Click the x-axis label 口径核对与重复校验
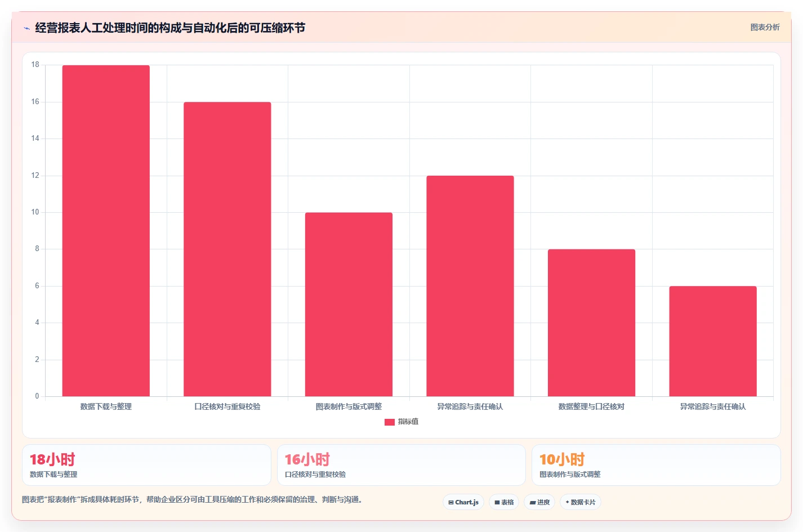The height and width of the screenshot is (532, 803). tap(227, 406)
